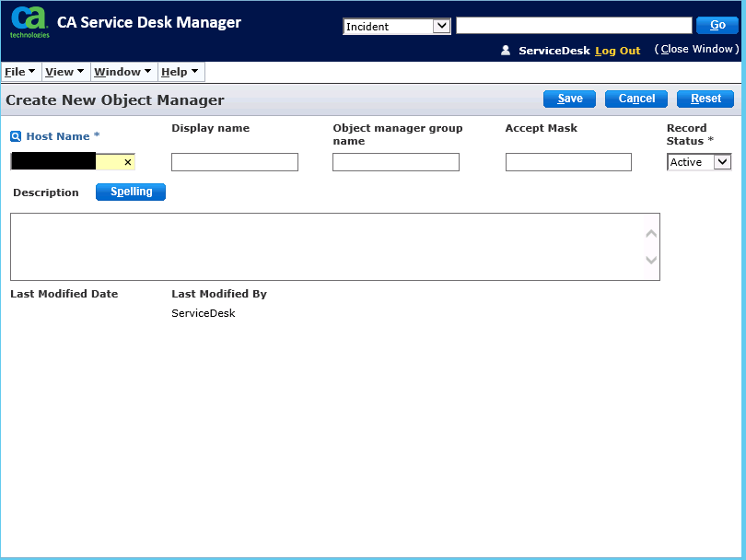Save the new object manager
This screenshot has height=560, width=746.
click(569, 99)
